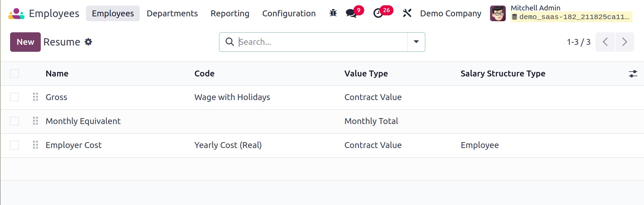The image size is (644, 205).
Task: Click the optional columns adjust icon
Action: [x=633, y=74]
